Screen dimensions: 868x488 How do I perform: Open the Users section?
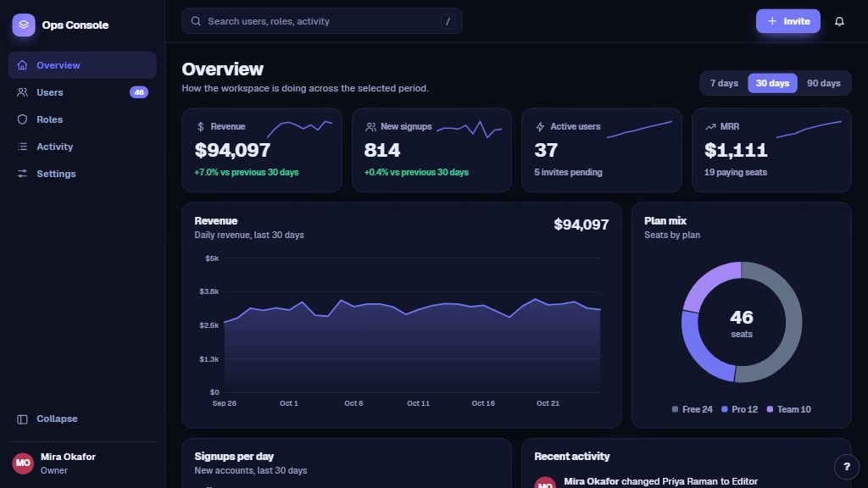(x=82, y=92)
